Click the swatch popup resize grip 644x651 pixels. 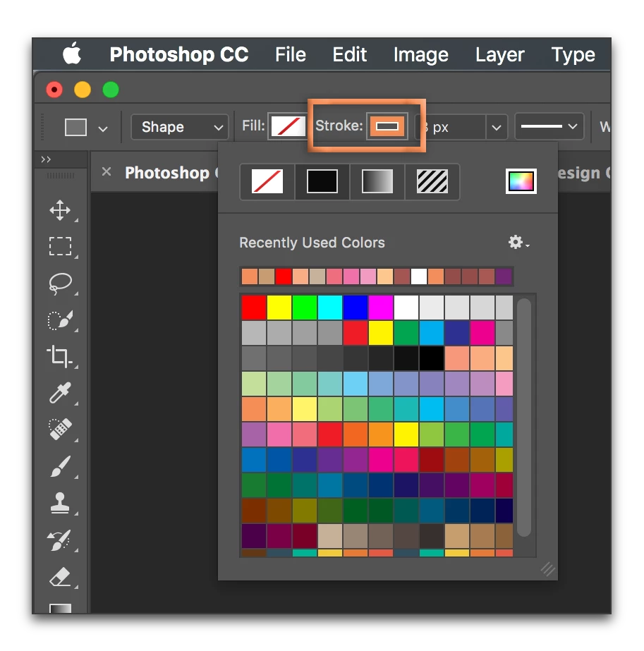tap(547, 569)
